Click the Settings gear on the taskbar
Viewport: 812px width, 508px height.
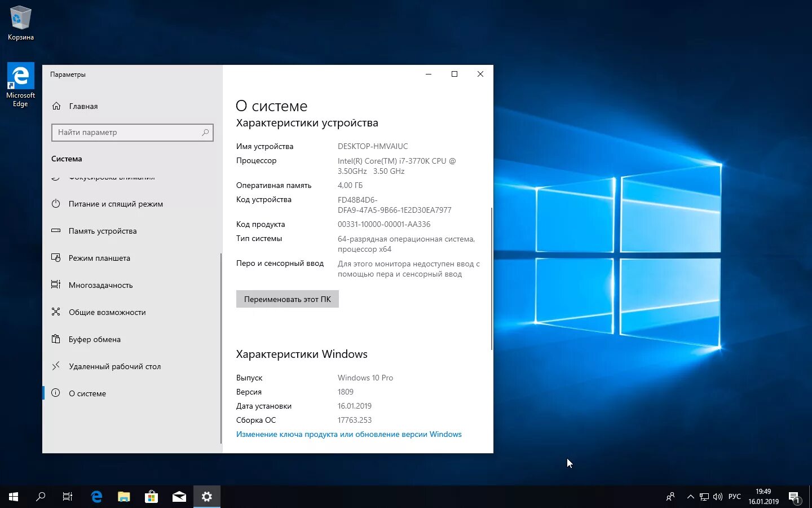click(x=207, y=497)
